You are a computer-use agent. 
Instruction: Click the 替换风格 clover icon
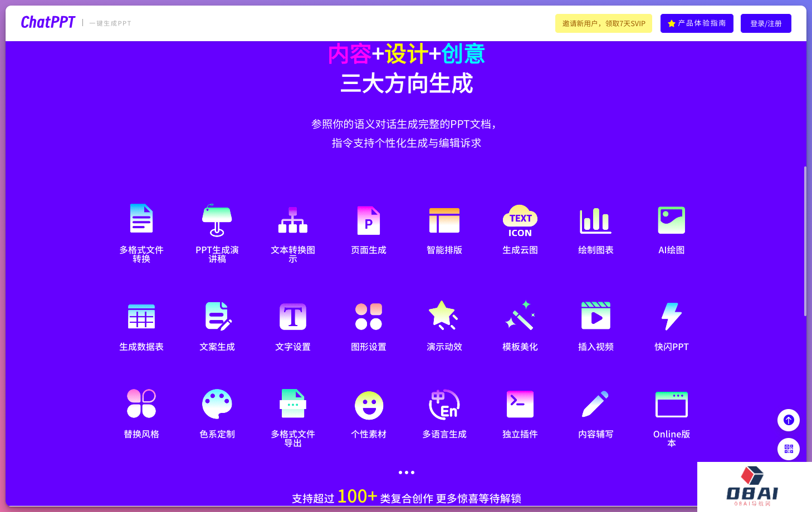(141, 403)
